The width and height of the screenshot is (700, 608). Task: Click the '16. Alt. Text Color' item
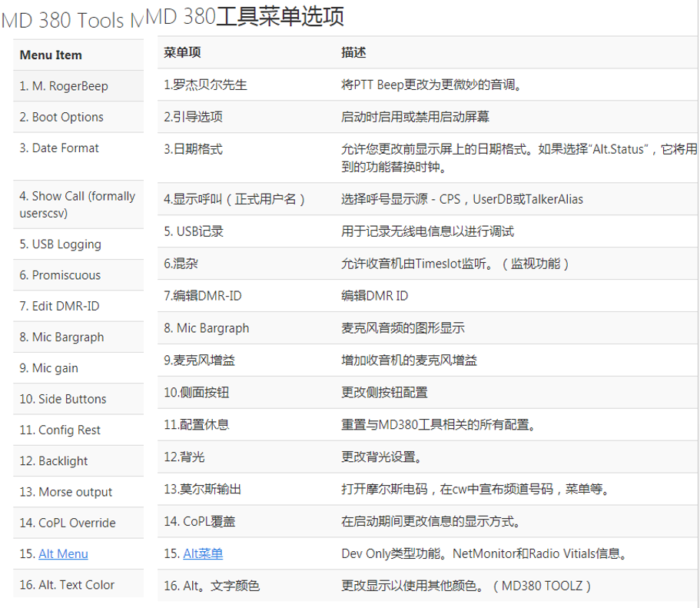(x=67, y=584)
